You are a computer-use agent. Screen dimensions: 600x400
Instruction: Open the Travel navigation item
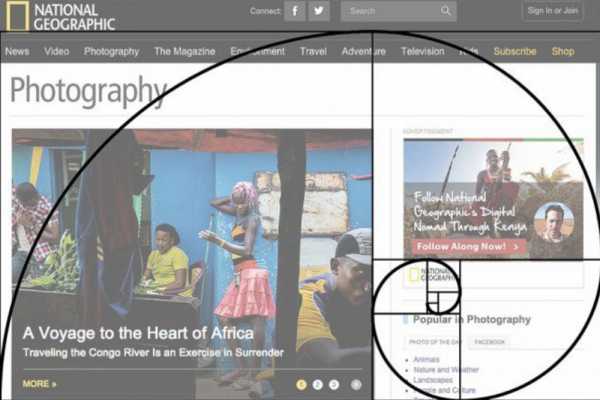(x=313, y=51)
